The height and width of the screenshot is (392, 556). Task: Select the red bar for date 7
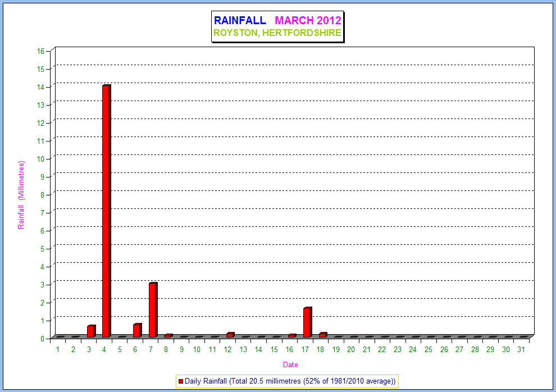(x=153, y=310)
